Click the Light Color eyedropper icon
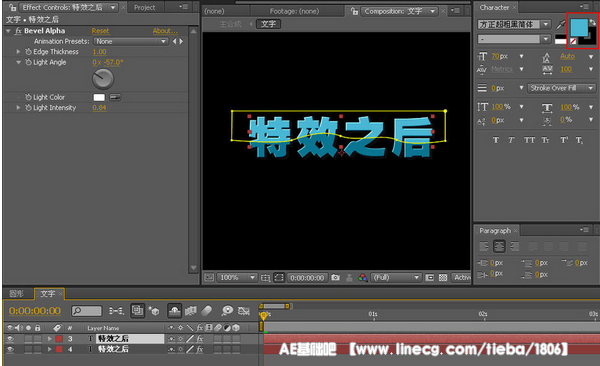 pos(115,97)
